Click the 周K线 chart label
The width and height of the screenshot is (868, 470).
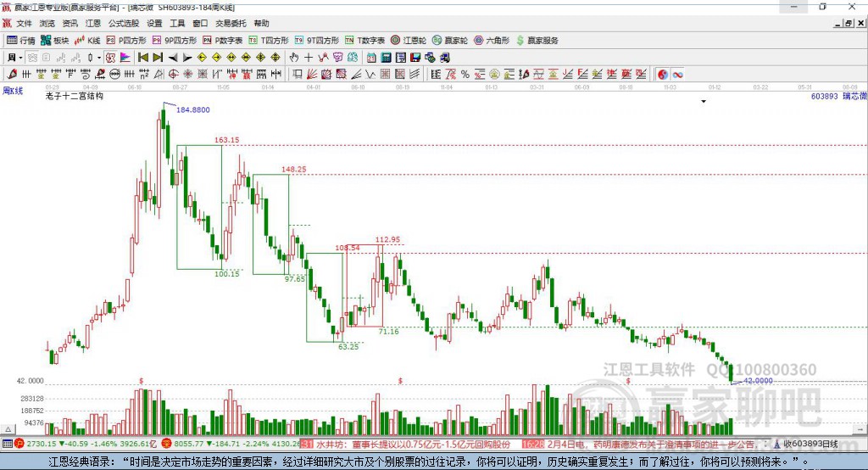tap(13, 91)
